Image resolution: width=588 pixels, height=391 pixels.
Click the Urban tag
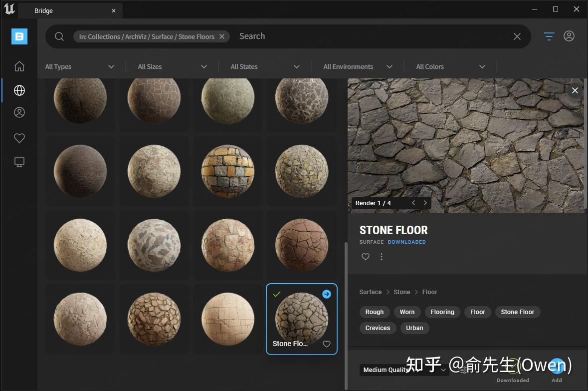click(x=414, y=328)
